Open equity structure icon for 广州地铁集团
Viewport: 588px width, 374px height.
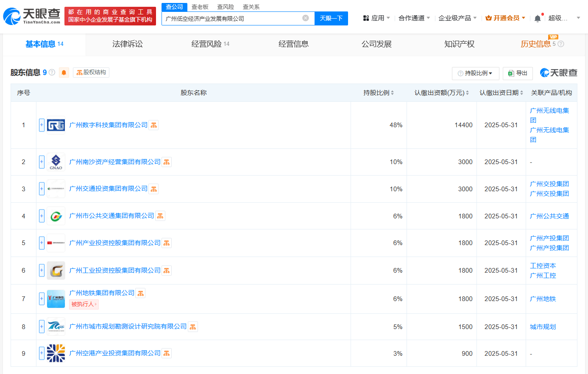(140, 293)
